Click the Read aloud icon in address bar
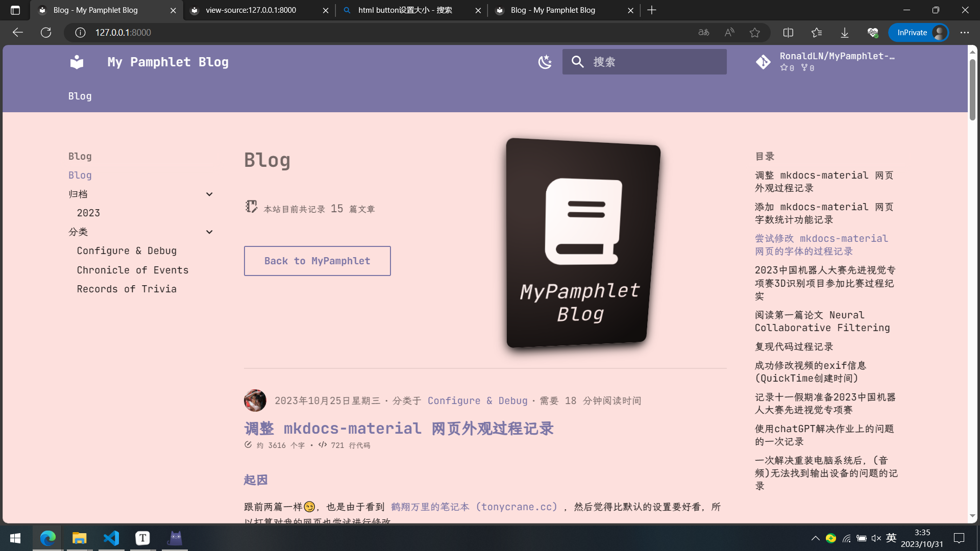980x551 pixels. tap(729, 33)
